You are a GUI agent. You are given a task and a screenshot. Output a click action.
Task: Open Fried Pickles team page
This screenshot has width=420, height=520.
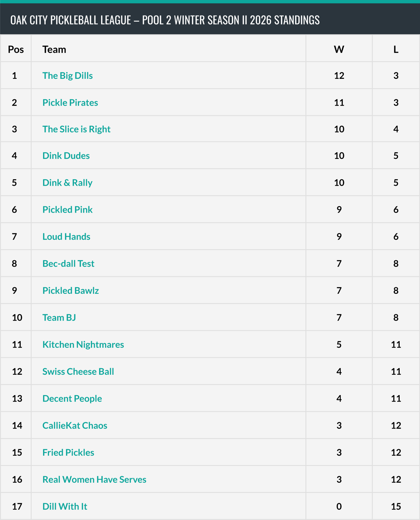[68, 452]
